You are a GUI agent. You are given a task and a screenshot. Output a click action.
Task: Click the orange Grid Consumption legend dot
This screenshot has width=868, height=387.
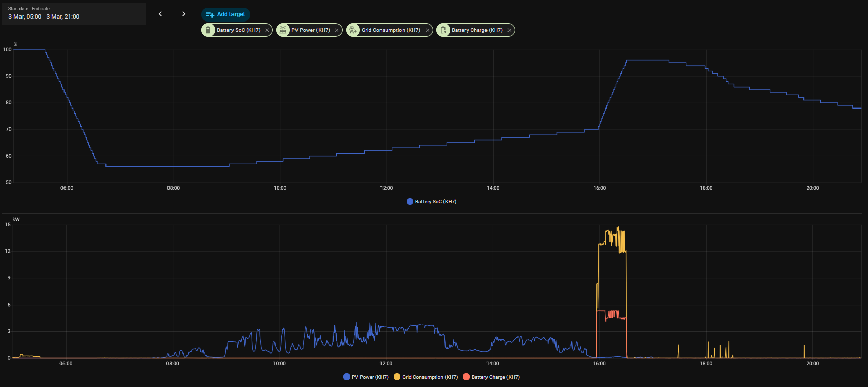click(x=397, y=377)
